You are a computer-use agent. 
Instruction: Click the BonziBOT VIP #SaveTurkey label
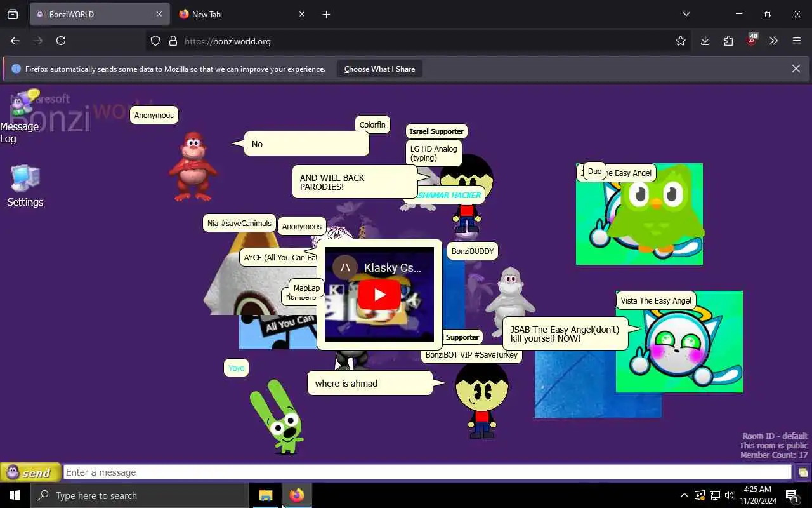click(x=471, y=355)
